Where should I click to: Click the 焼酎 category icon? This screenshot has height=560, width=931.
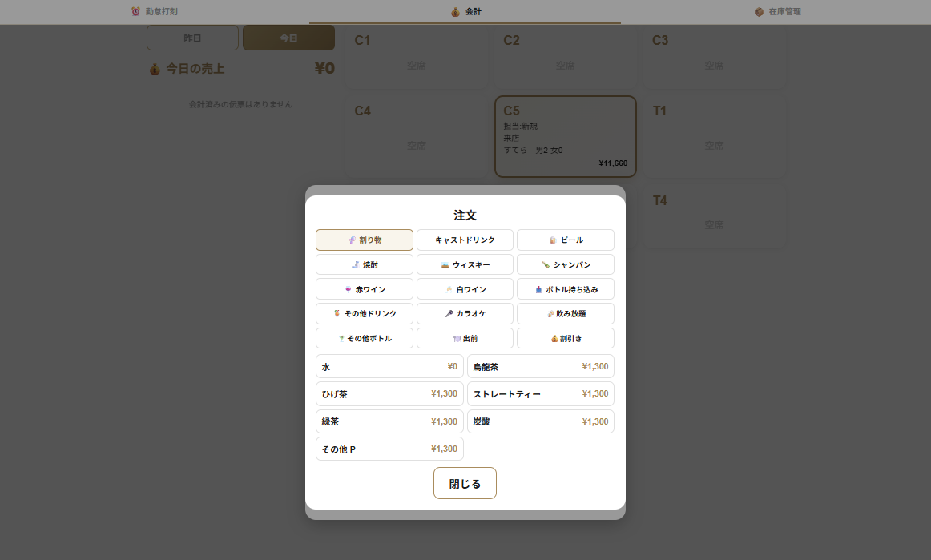pos(355,265)
